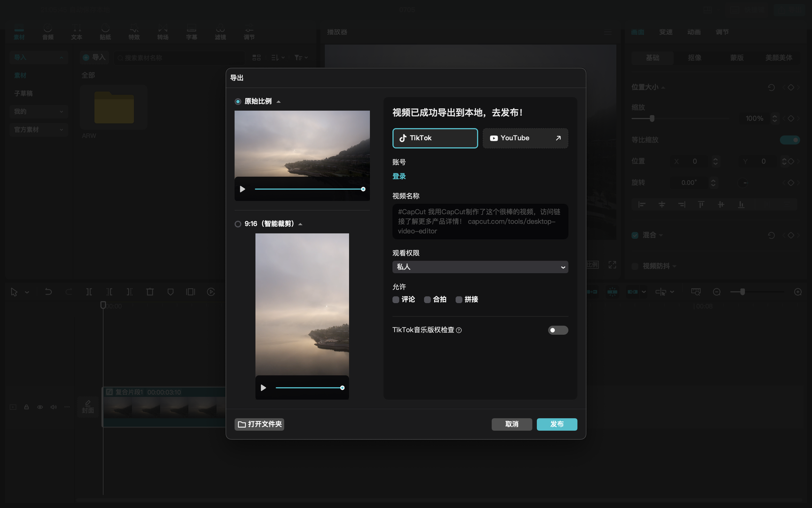Screen dimensions: 812x508
Task: Click the 登录 login link
Action: (399, 176)
